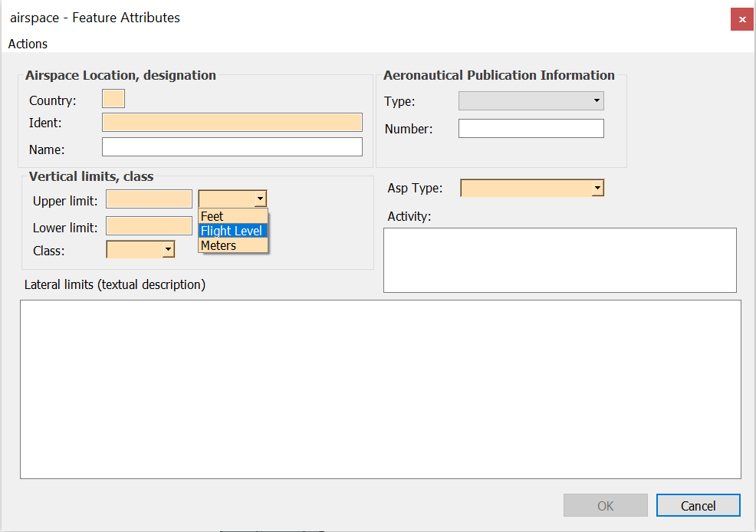Select Flight Level from the unit list
Image resolution: width=756 pixels, height=532 pixels.
[232, 230]
